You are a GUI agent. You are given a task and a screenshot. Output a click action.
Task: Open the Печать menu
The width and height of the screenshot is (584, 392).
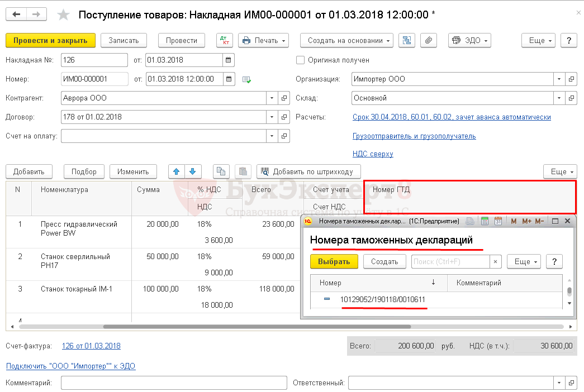pyautogui.click(x=264, y=41)
